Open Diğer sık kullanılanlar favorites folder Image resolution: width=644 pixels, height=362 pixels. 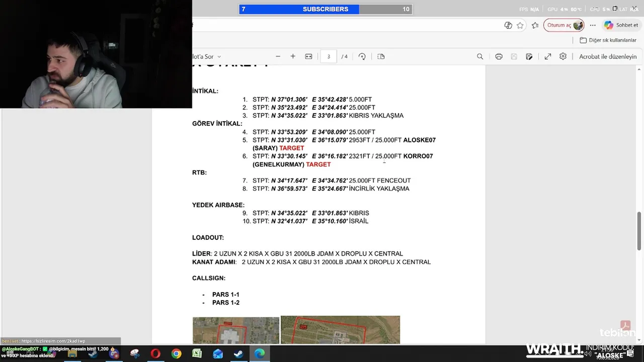[x=608, y=40]
